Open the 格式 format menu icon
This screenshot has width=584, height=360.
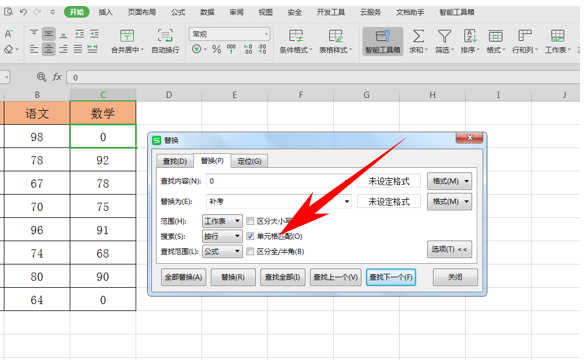tap(496, 36)
